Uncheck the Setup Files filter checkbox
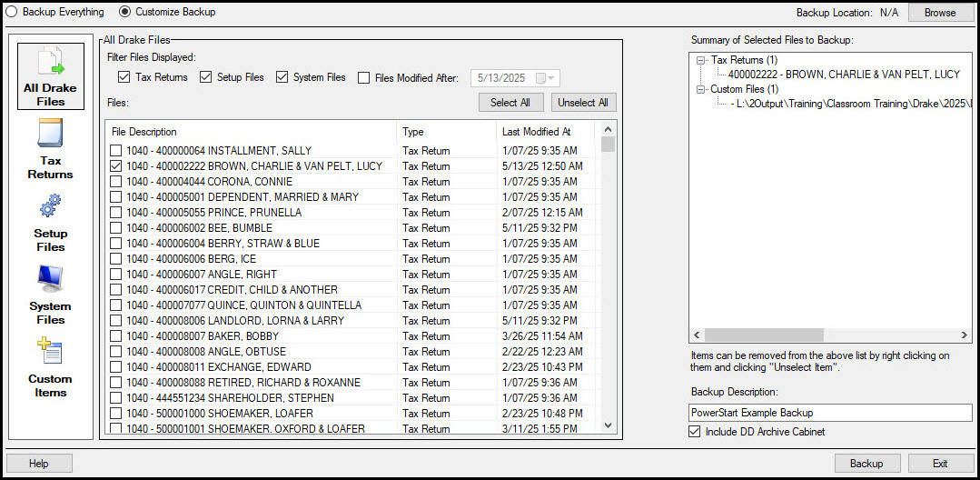Image resolution: width=980 pixels, height=480 pixels. (x=205, y=77)
